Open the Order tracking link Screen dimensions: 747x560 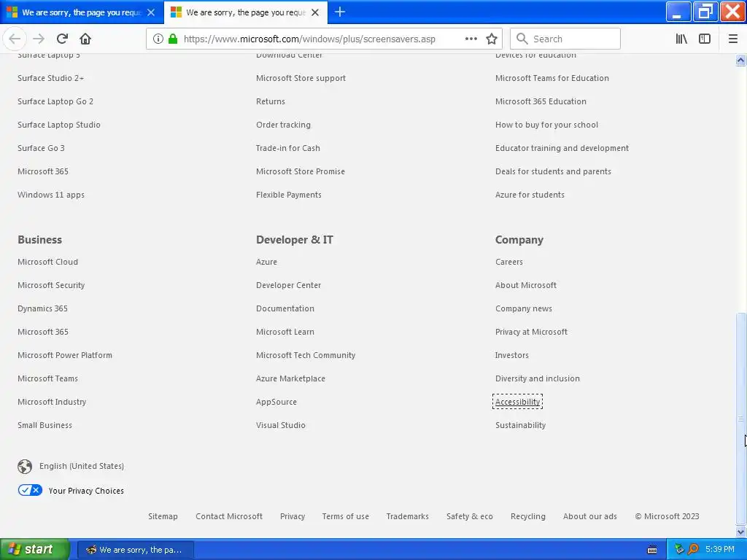(x=283, y=125)
